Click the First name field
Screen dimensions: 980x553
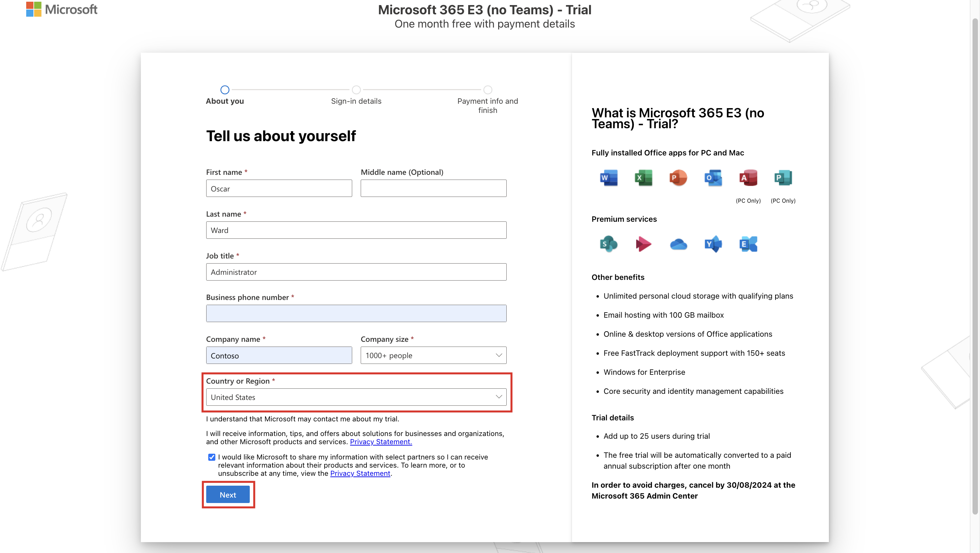click(x=279, y=188)
